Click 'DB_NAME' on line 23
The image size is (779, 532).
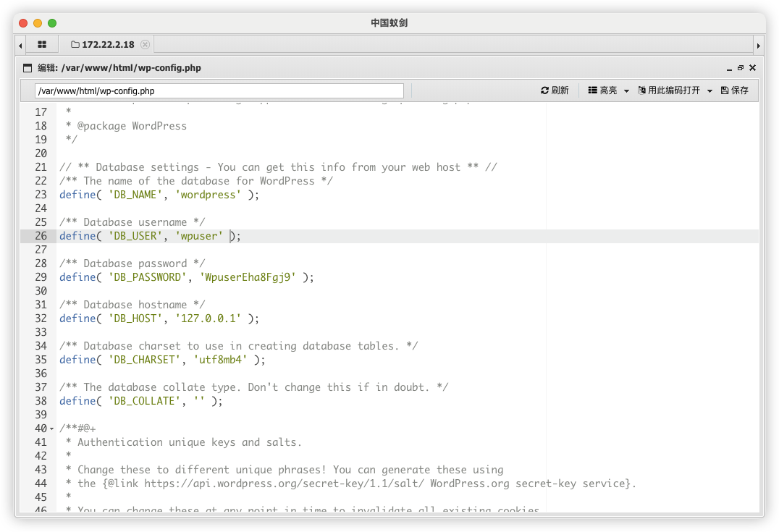coord(135,195)
